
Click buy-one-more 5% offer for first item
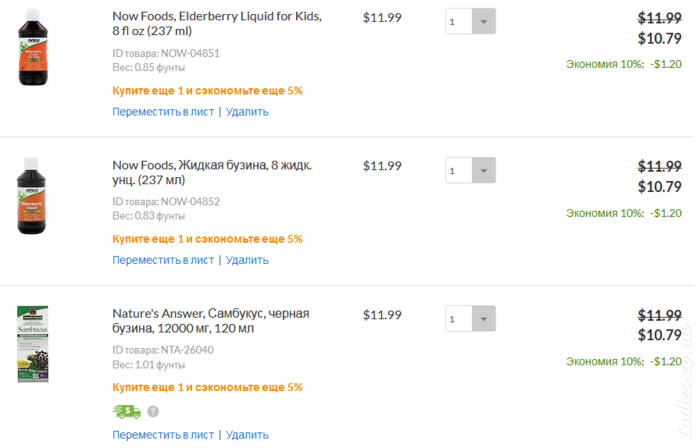pos(208,91)
